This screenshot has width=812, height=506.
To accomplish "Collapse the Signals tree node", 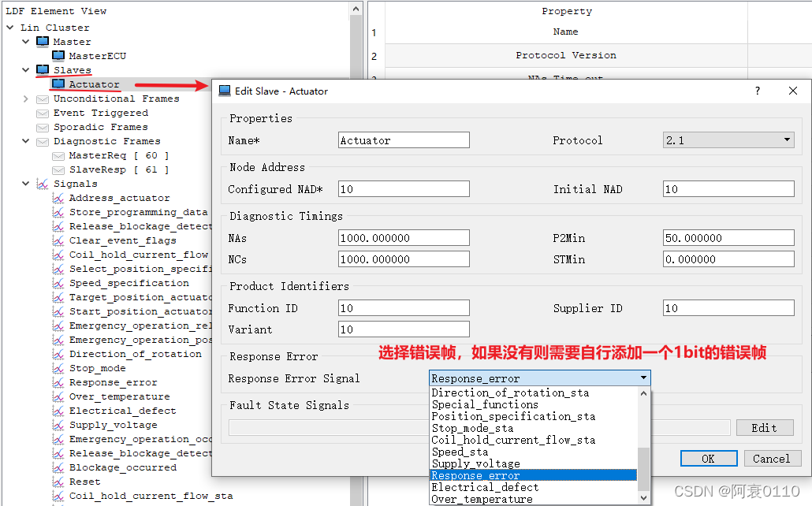I will tap(26, 184).
